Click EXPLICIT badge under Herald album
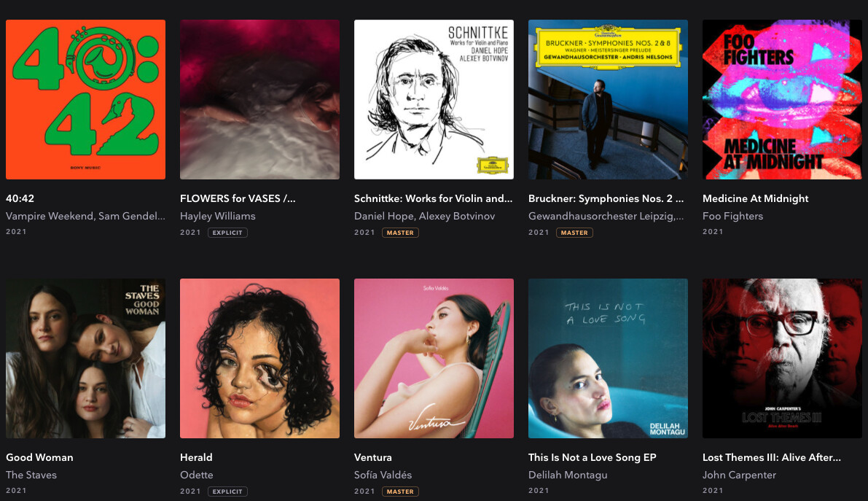This screenshot has height=501, width=868. [227, 492]
